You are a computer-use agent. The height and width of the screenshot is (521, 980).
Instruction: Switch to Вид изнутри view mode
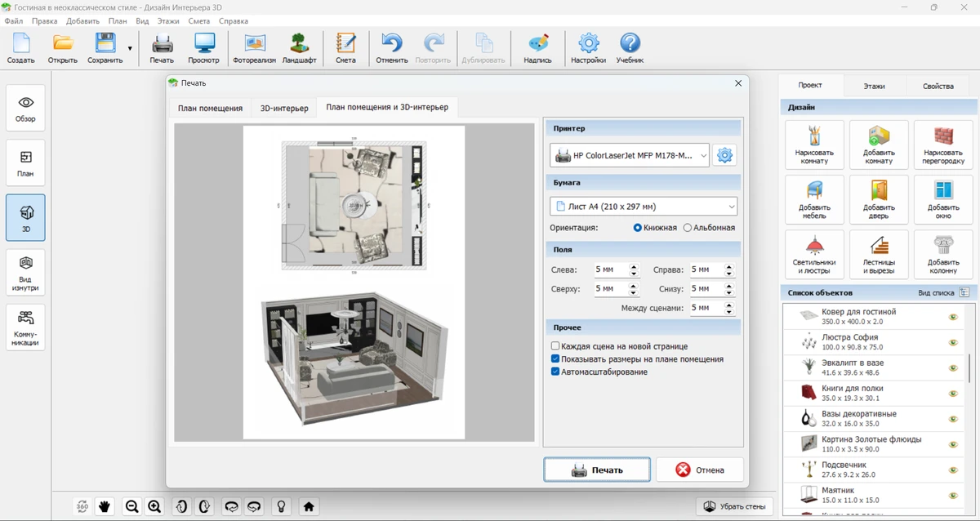(25, 272)
